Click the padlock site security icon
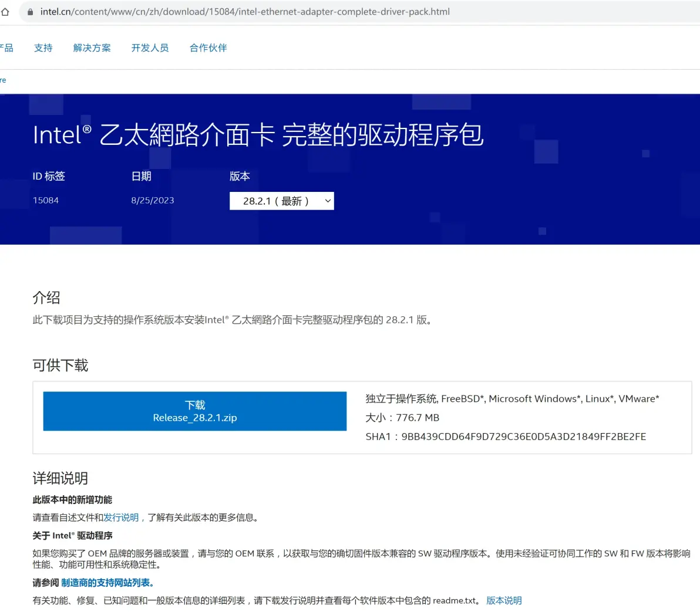 [x=30, y=12]
